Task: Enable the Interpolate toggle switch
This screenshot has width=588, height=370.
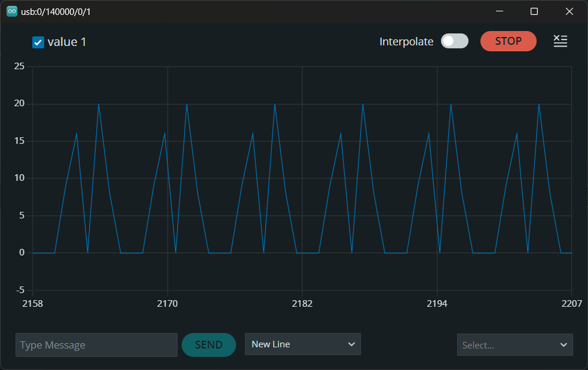Action: coord(454,41)
